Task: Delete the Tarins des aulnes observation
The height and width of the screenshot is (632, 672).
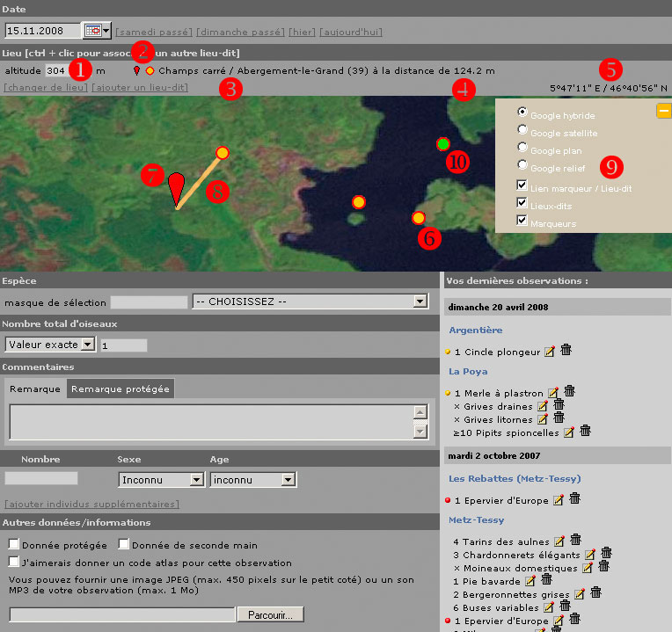Action: (575, 540)
